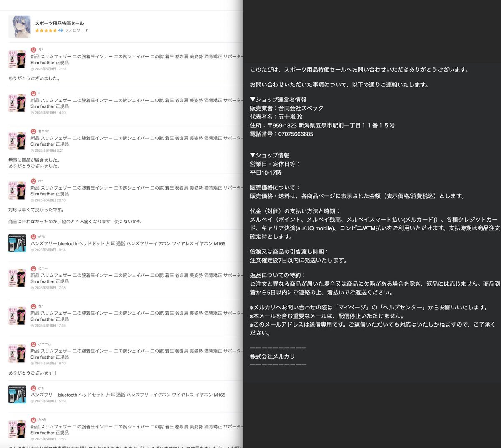Click the clock icon beside 6月8日 16:10
The width and height of the screenshot is (501, 448).
click(32, 363)
